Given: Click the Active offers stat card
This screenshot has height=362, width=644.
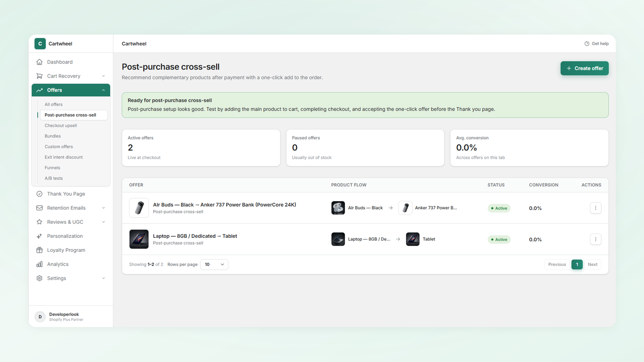Looking at the screenshot, I should point(201,148).
